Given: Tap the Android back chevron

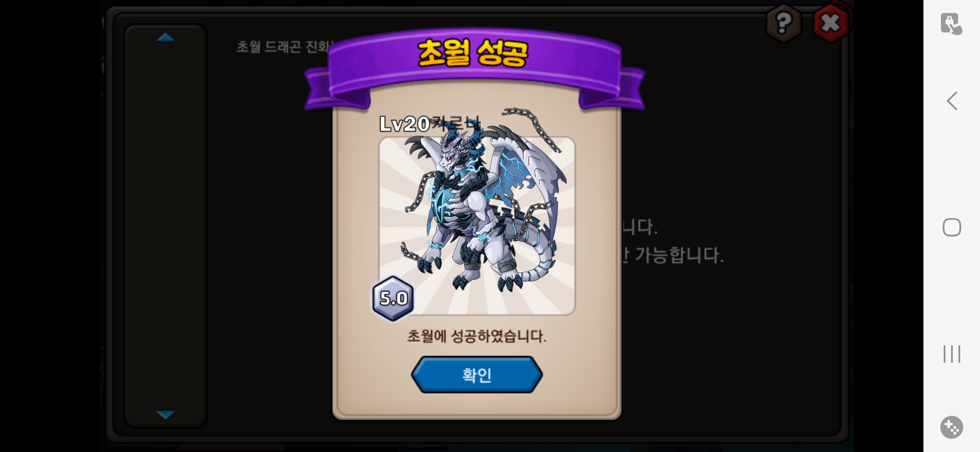Looking at the screenshot, I should pos(952,101).
